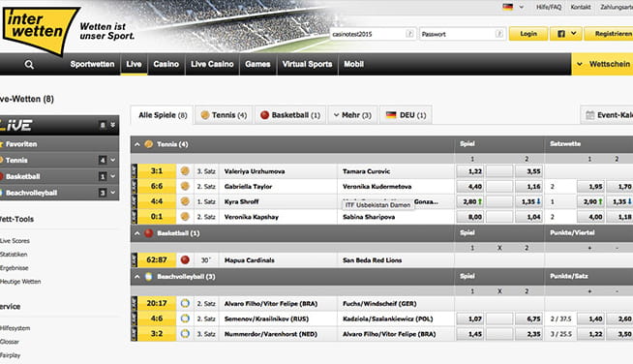Image resolution: width=633 pixels, height=364 pixels.
Task: Open Hilfe/FAQ link
Action: point(548,7)
